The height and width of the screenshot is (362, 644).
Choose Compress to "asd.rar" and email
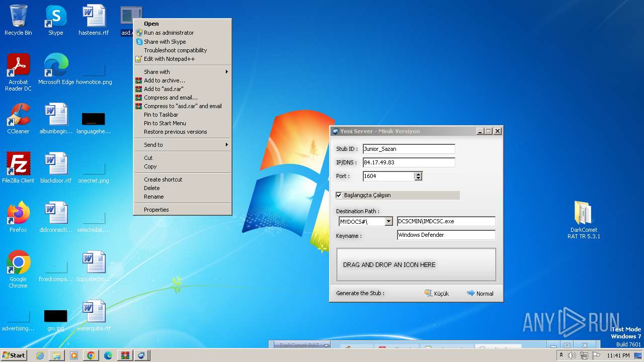tap(182, 106)
